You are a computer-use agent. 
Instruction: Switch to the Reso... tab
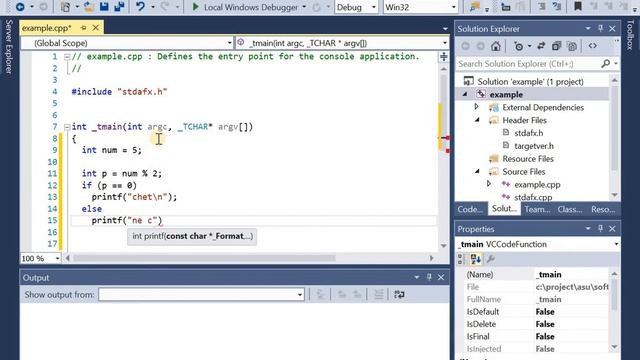pyautogui.click(x=603, y=209)
